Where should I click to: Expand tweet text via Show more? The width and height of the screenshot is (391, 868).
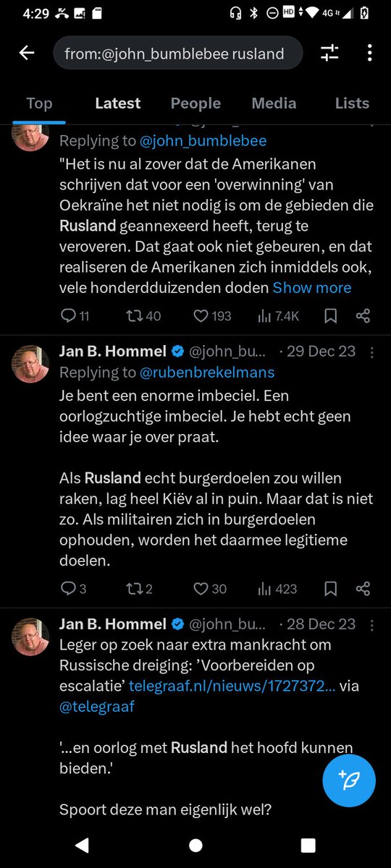pyautogui.click(x=312, y=288)
